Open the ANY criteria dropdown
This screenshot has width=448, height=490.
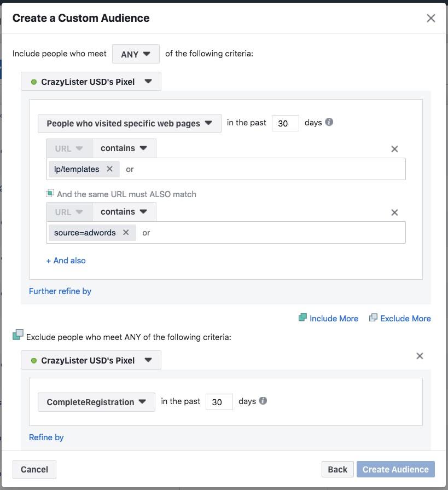tap(136, 54)
